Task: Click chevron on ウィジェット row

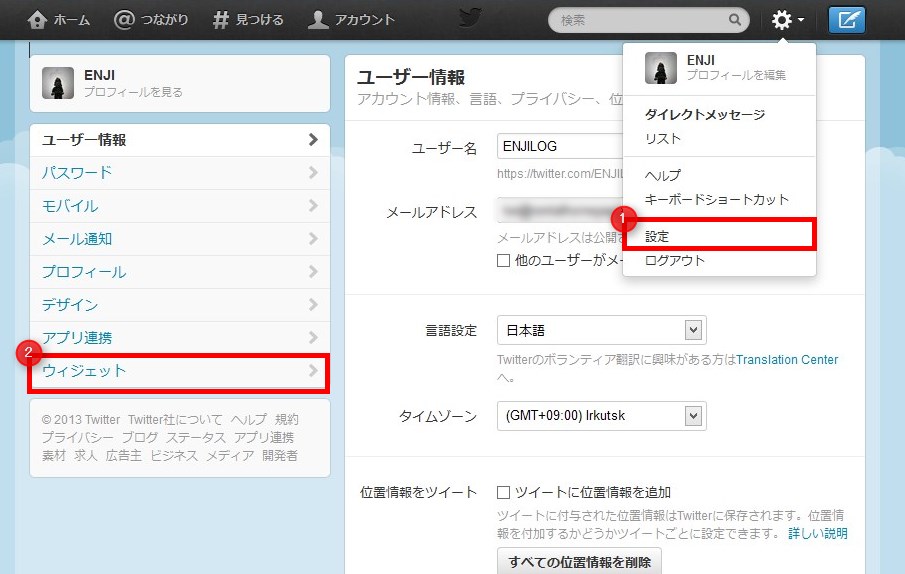Action: pyautogui.click(x=313, y=370)
